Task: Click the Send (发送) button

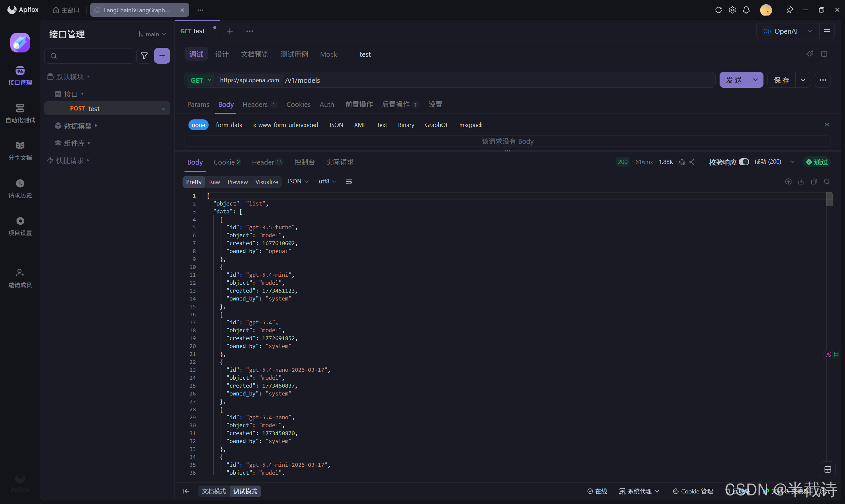Action: 734,80
